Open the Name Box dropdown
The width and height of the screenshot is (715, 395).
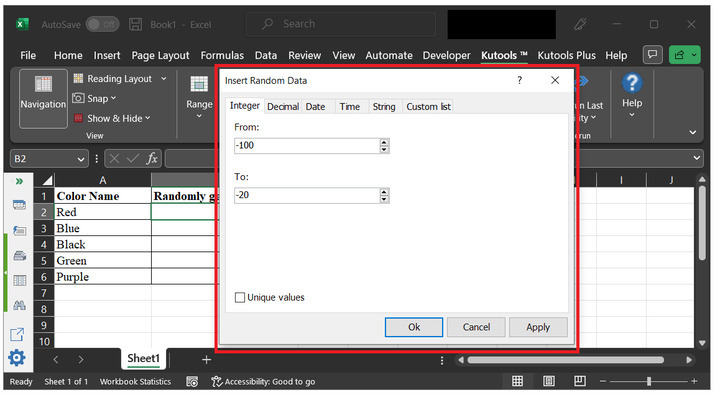pyautogui.click(x=81, y=159)
